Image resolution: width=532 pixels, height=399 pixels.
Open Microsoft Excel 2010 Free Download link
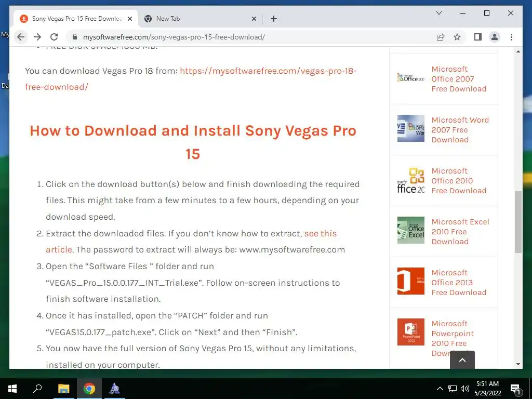460,231
